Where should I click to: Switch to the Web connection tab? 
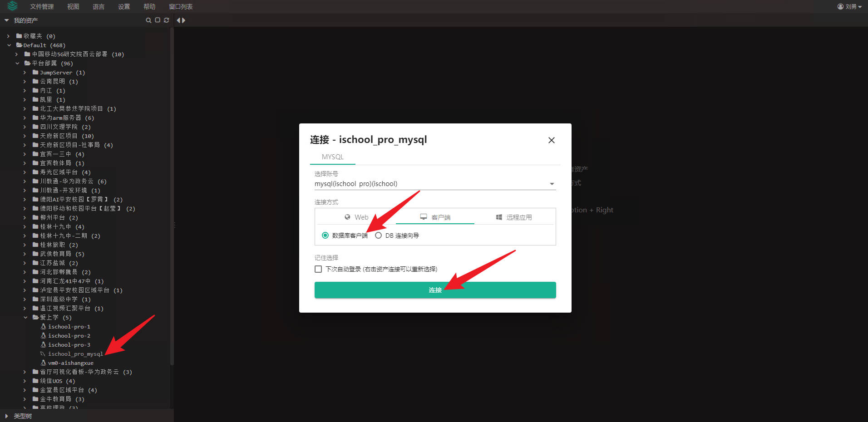pos(356,217)
